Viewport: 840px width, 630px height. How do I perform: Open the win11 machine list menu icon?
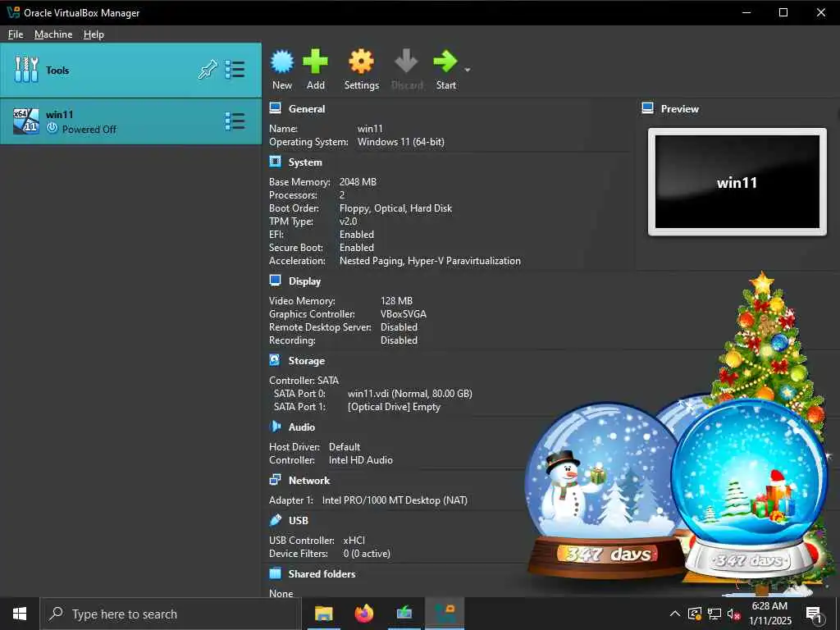235,121
